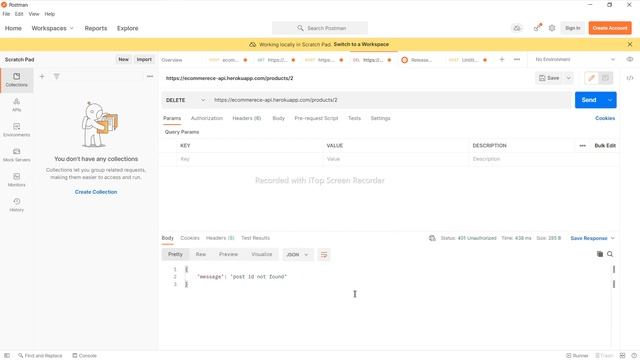This screenshot has height=360, width=640.
Task: Open the Runner from the status bar
Action: [x=577, y=356]
